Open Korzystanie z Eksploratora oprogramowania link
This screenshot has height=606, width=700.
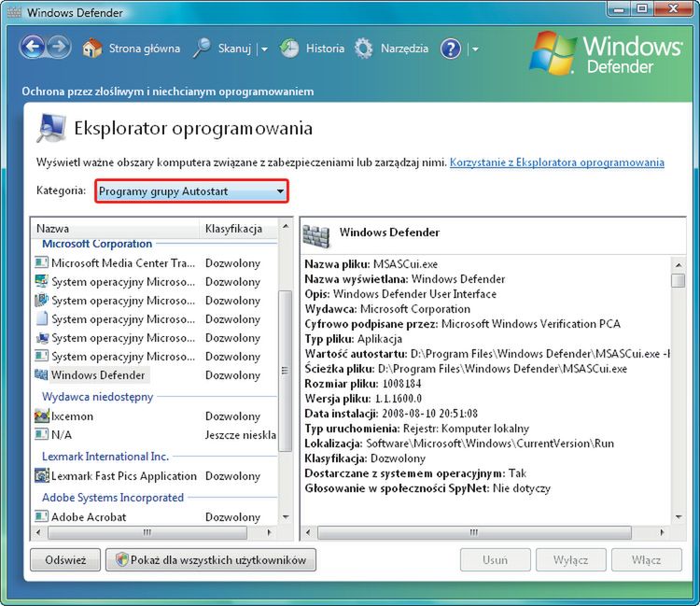(x=556, y=162)
